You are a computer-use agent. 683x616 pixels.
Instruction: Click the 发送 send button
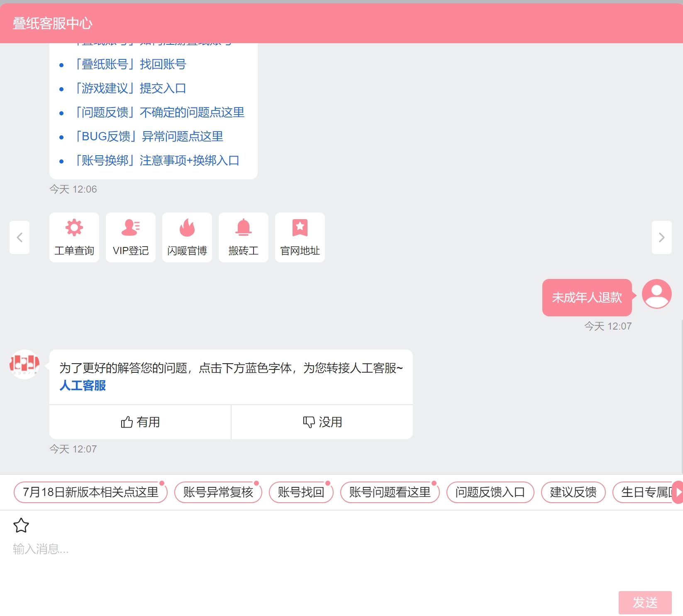pos(645,602)
